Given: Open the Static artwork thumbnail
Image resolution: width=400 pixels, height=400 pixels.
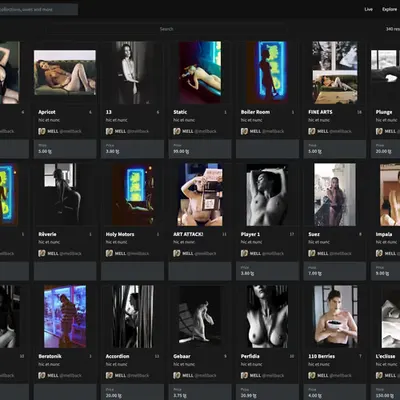Looking at the screenshot, I should (200, 72).
